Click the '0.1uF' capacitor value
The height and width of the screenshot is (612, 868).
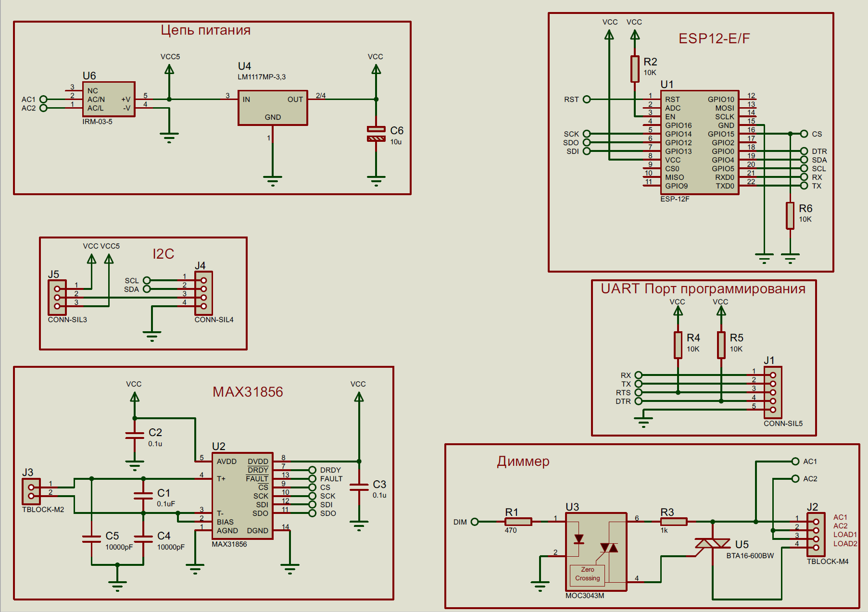coord(166,504)
